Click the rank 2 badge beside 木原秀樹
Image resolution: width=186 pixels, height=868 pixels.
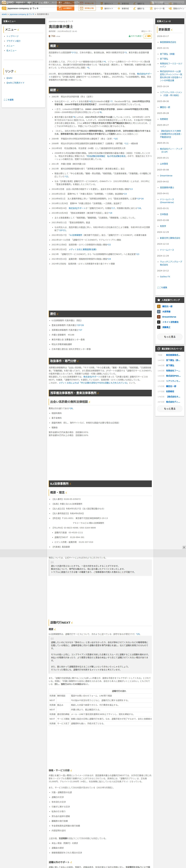pos(159,312)
